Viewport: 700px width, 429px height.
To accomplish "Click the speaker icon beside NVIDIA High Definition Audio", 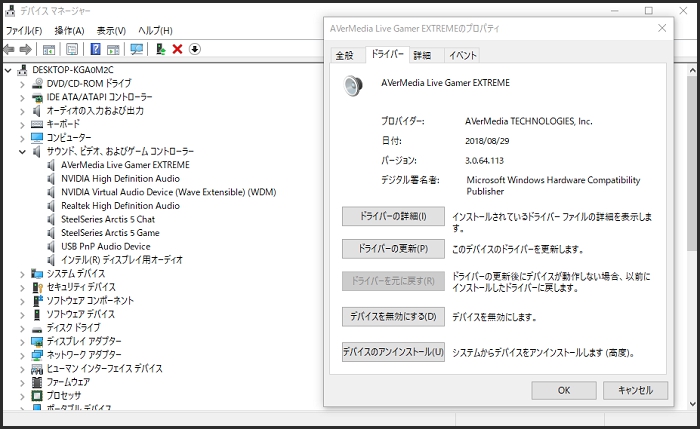I will click(x=51, y=179).
